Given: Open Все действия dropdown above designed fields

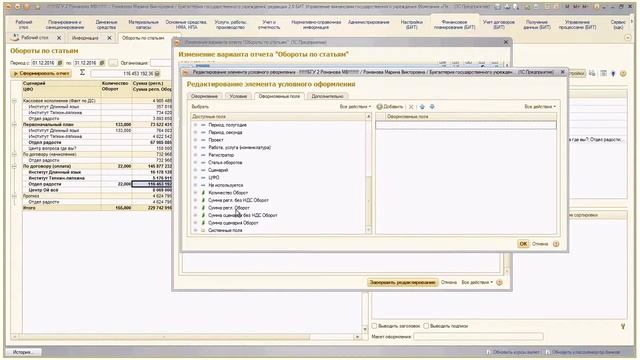Looking at the screenshot, I should 540,107.
